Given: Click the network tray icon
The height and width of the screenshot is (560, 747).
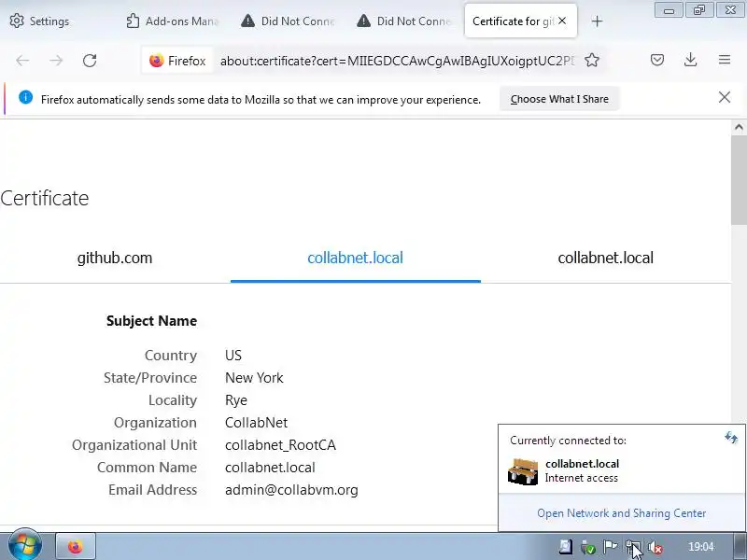Looking at the screenshot, I should click(633, 547).
